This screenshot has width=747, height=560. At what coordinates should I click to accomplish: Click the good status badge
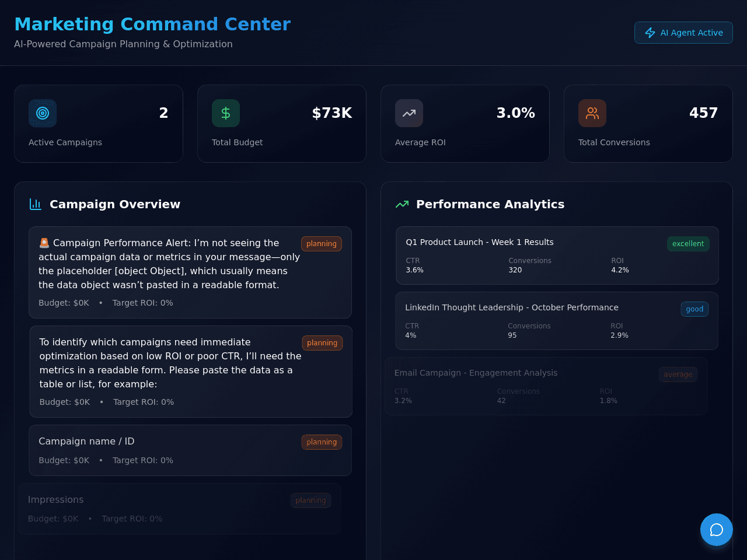tap(694, 309)
